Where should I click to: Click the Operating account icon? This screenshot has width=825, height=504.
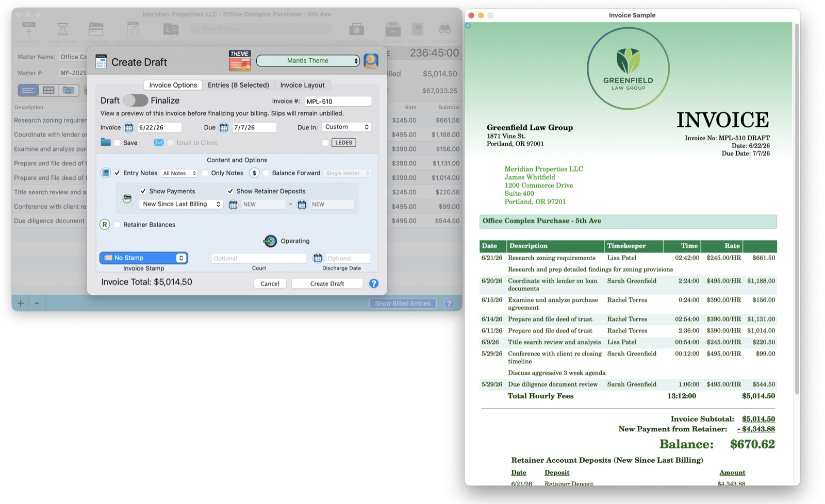click(x=270, y=241)
